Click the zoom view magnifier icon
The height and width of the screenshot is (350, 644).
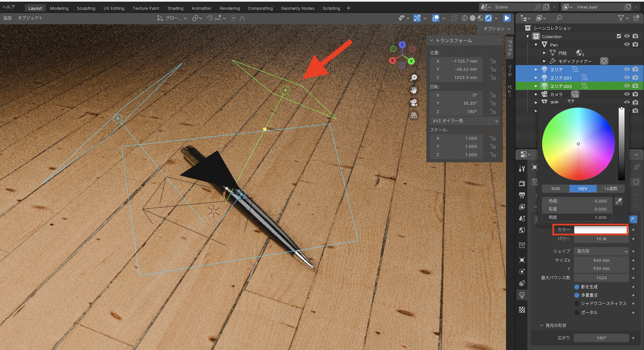pyautogui.click(x=414, y=78)
